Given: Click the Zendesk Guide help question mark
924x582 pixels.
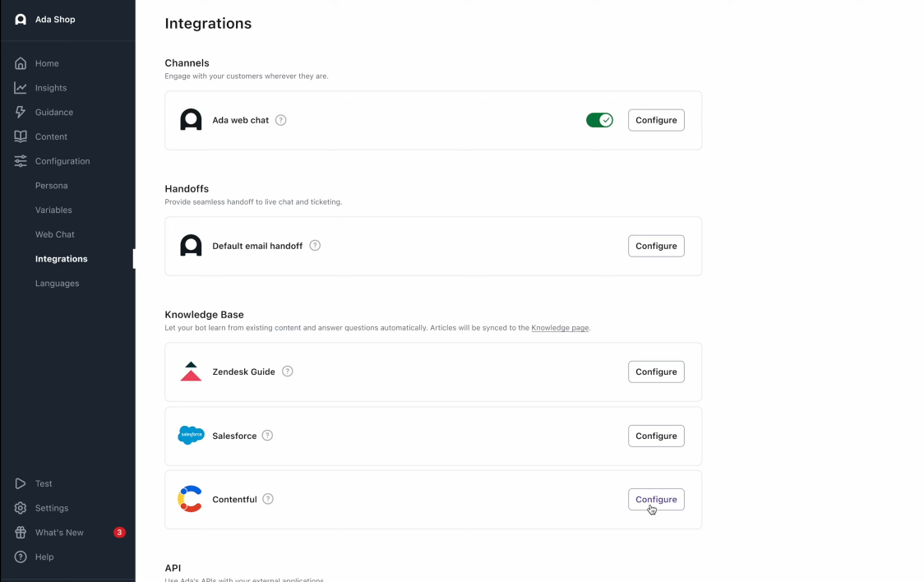Looking at the screenshot, I should coord(288,372).
